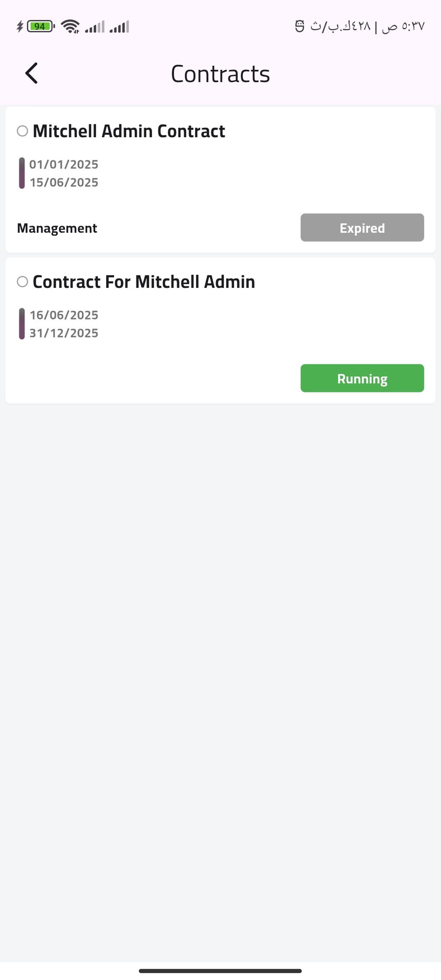Tap the charging bolt icon
This screenshot has height=980, width=441.
click(20, 26)
